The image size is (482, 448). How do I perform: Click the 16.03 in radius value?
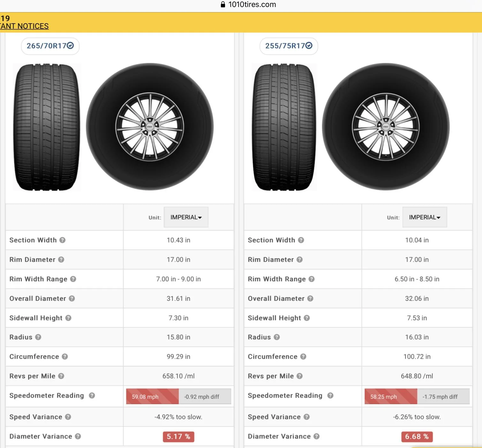click(417, 337)
